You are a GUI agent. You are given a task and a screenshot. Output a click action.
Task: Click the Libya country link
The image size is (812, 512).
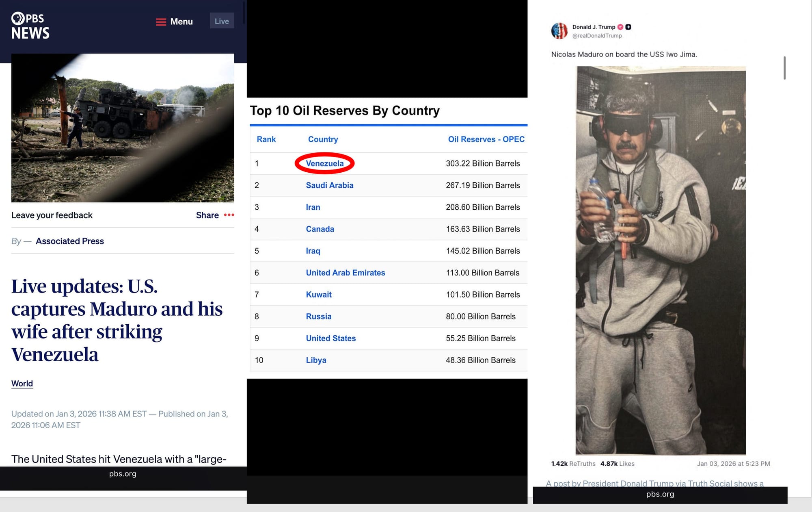(x=316, y=360)
